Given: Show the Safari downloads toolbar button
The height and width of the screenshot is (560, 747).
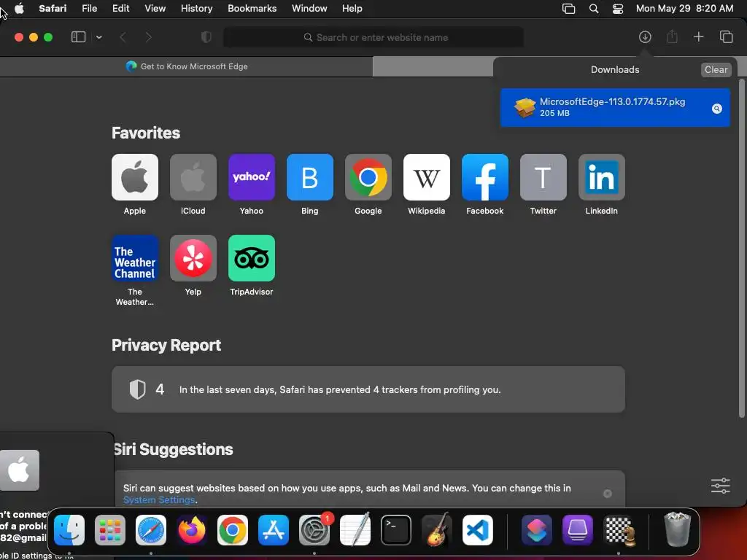Looking at the screenshot, I should (645, 37).
